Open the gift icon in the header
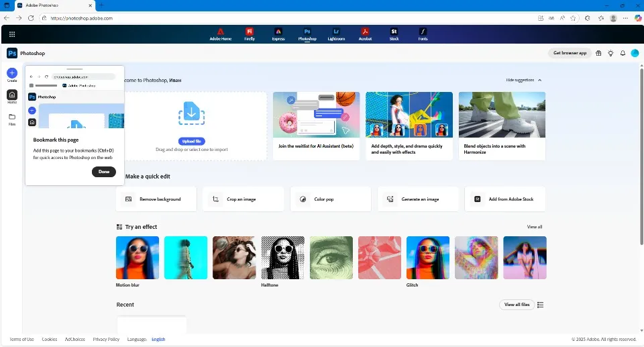The height and width of the screenshot is (347, 644). click(598, 53)
